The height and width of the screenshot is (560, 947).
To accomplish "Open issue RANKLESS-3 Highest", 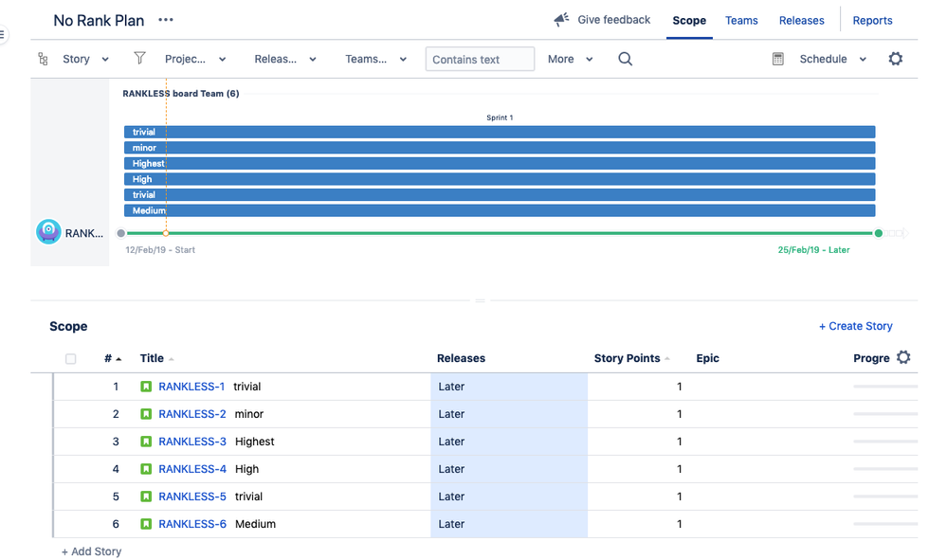I will pos(192,442).
